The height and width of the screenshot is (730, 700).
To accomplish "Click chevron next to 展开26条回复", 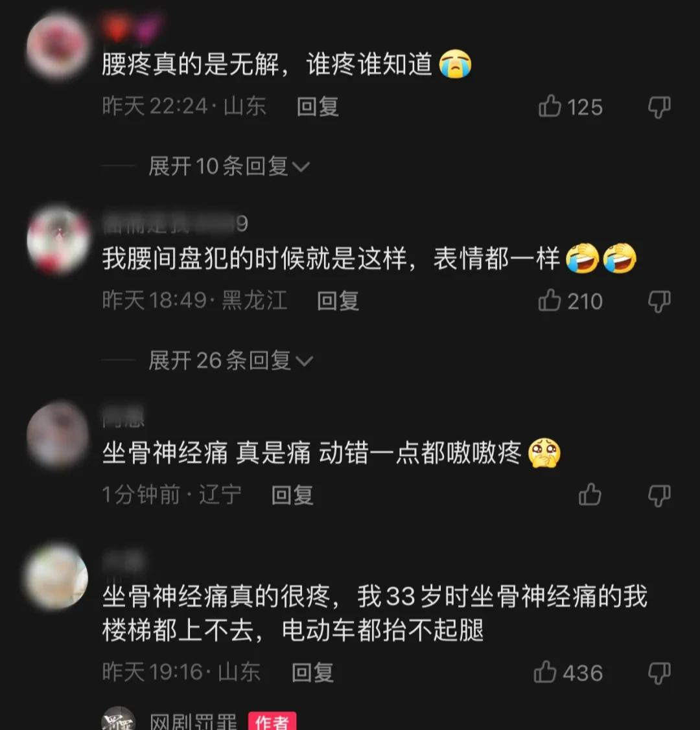I will (304, 361).
